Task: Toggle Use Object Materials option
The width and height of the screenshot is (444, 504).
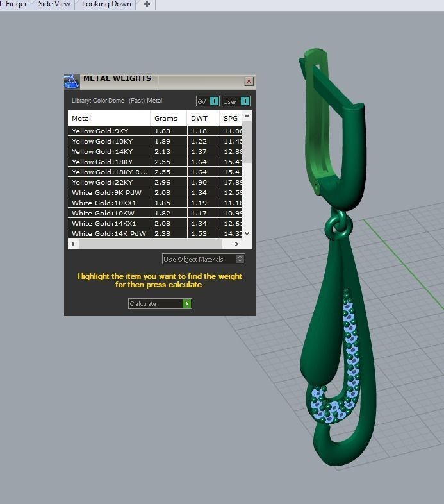Action: (x=204, y=259)
